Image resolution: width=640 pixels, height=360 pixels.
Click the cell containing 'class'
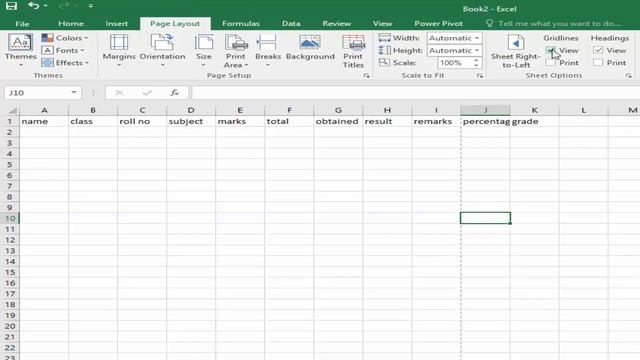click(x=93, y=122)
